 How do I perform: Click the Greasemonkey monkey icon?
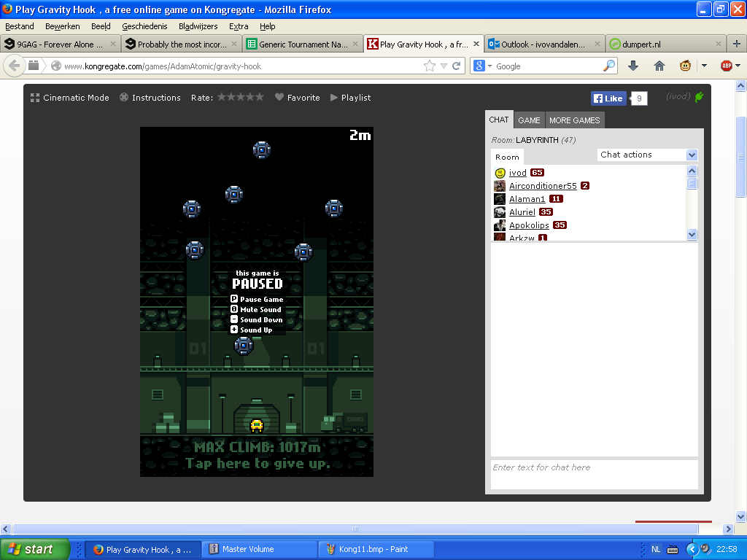pos(685,66)
